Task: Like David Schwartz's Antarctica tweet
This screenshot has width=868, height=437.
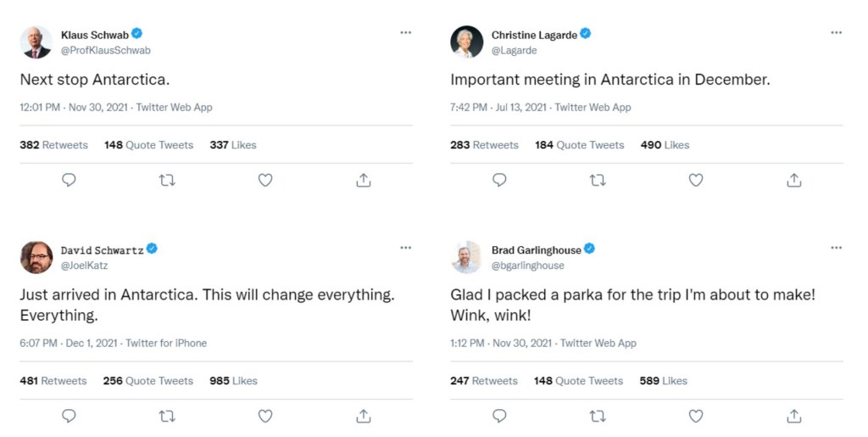Action: click(265, 416)
